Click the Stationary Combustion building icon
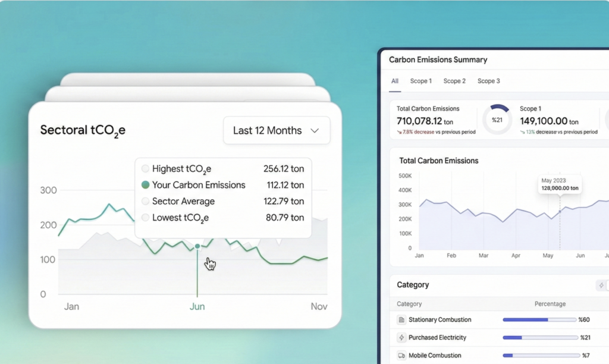This screenshot has height=364, width=609. pyautogui.click(x=401, y=320)
